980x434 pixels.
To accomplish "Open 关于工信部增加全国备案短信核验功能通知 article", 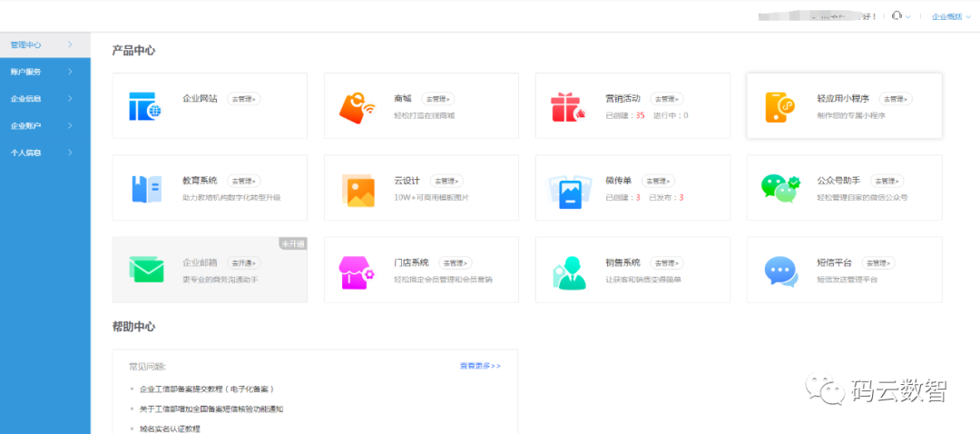I will (211, 409).
